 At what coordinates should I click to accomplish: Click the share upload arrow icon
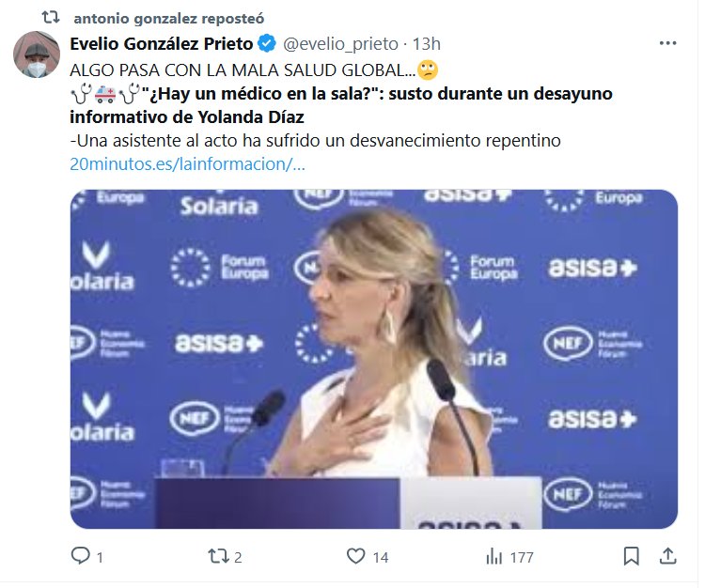tap(667, 556)
